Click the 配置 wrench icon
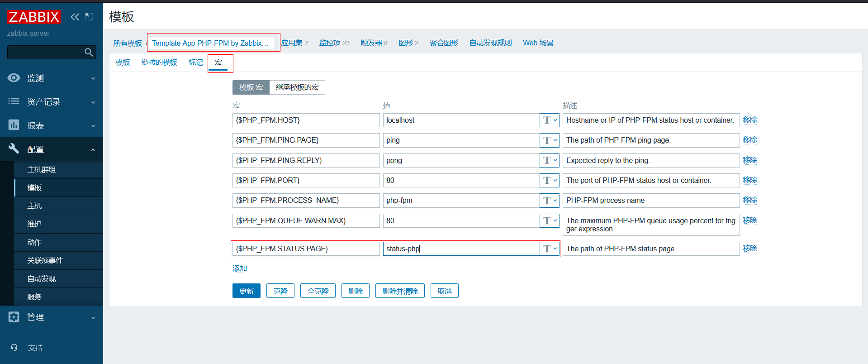 (x=14, y=148)
